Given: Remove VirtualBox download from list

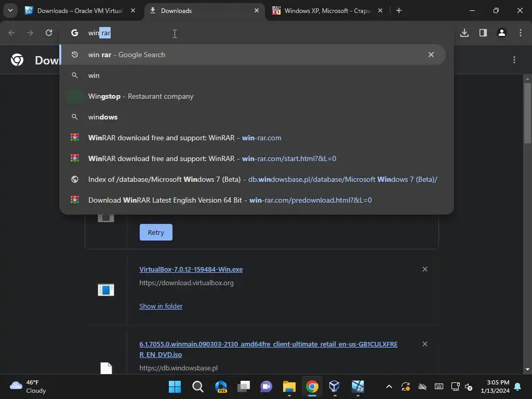Looking at the screenshot, I should 425,270.
